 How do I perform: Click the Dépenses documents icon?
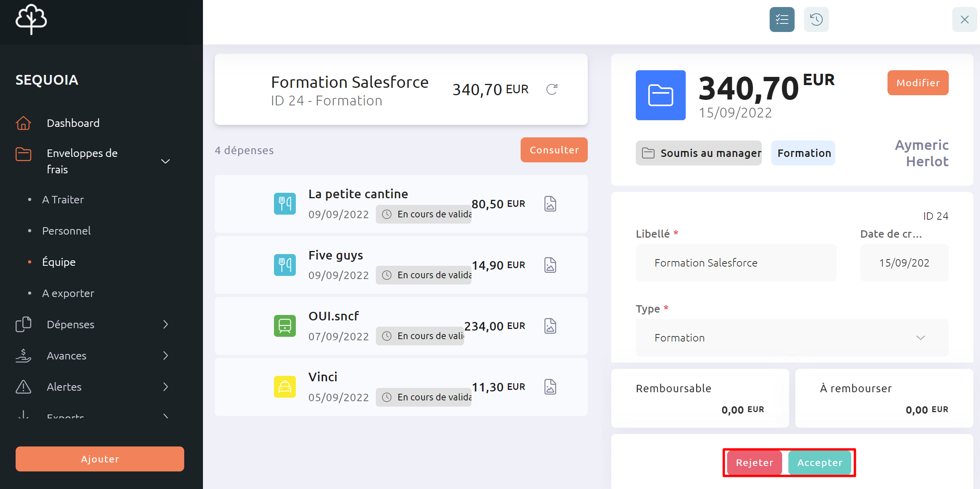[x=23, y=324]
